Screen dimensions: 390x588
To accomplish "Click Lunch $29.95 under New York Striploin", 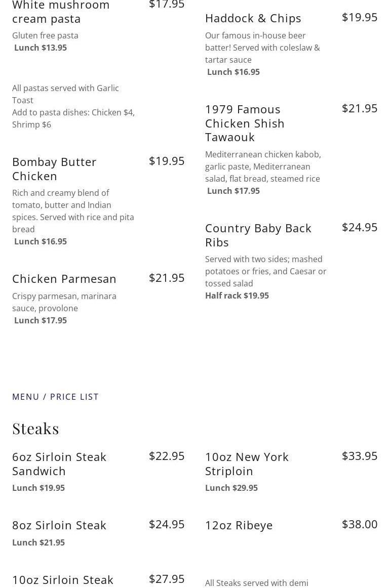I will pos(231,488).
